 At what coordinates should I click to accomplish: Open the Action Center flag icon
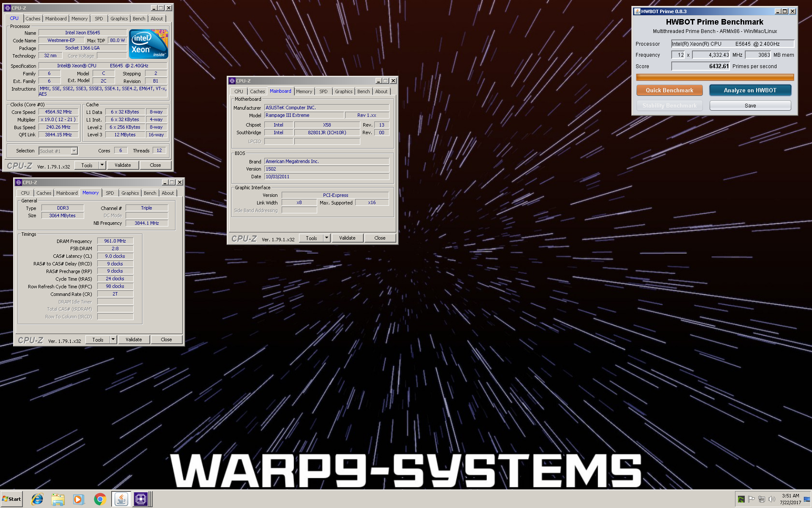tap(752, 499)
